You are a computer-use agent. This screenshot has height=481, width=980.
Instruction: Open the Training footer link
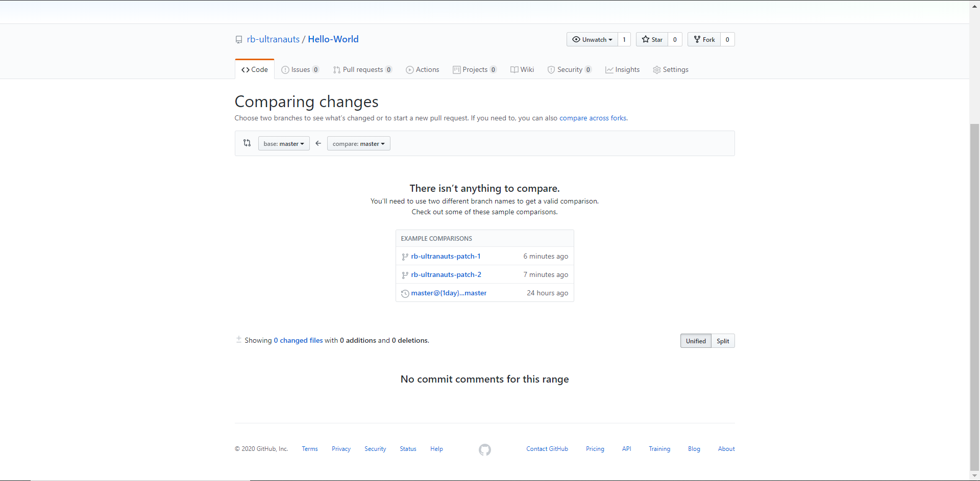coord(659,449)
